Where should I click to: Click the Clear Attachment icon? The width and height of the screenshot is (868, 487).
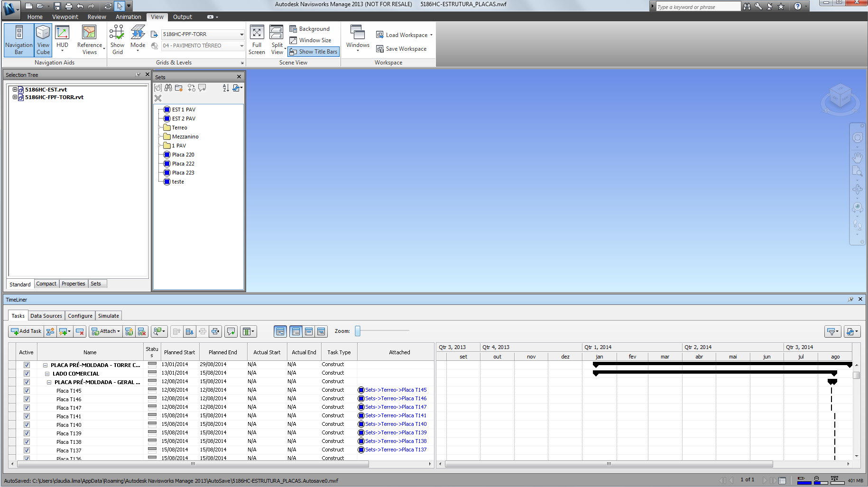(142, 331)
